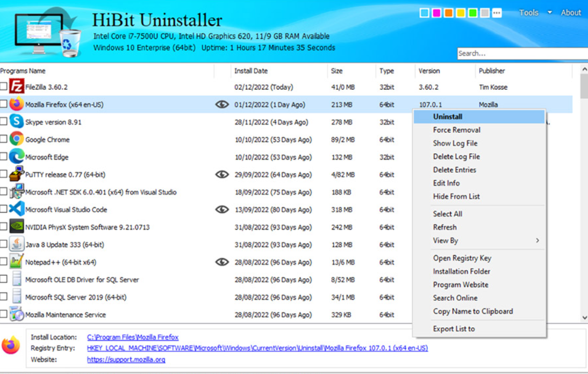
Task: Click the Microsoft SQL Server 2019 icon
Action: click(x=17, y=297)
